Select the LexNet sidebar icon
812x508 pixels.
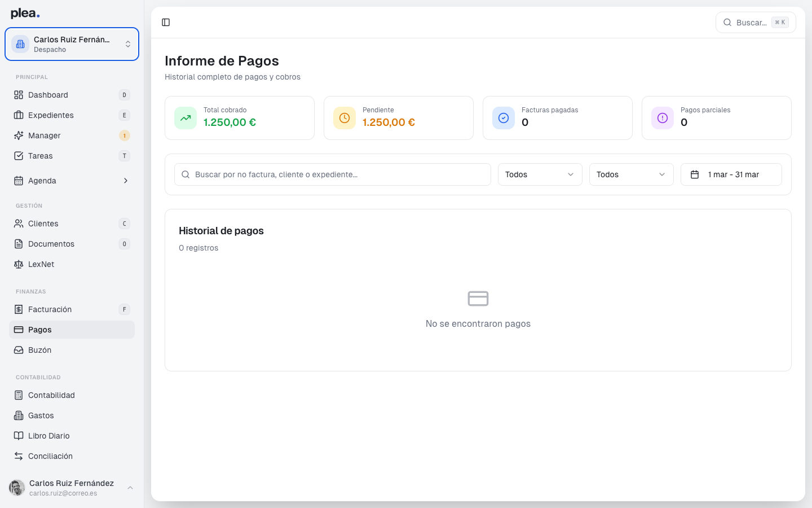19,264
